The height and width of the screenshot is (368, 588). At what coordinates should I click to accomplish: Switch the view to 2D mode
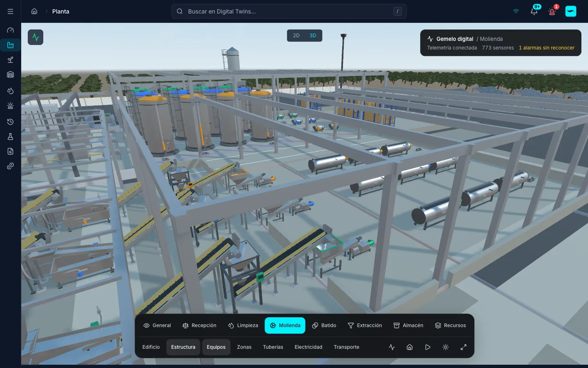pos(296,36)
